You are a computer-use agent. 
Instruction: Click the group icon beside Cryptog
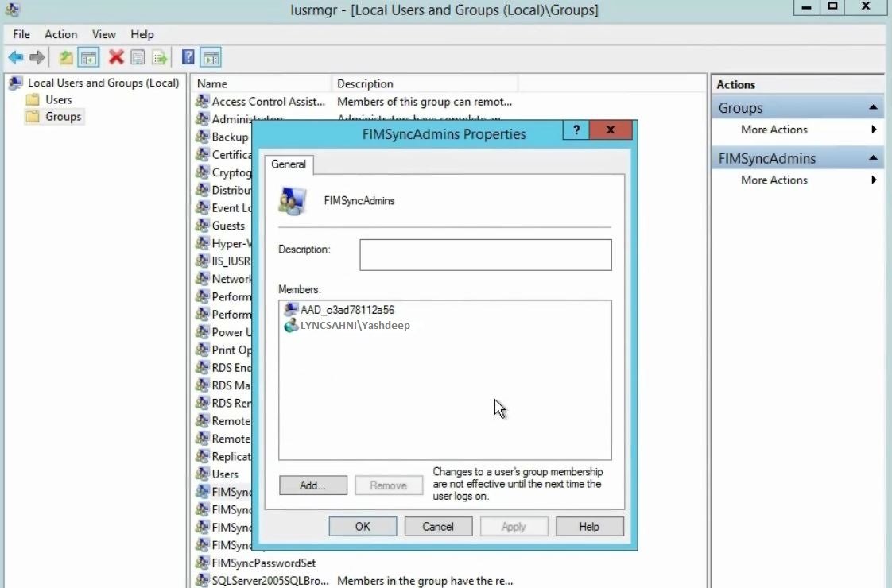(x=202, y=172)
